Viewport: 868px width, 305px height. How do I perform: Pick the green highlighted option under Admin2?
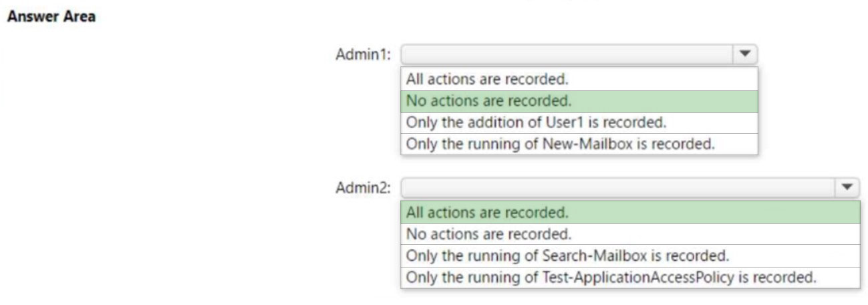click(630, 213)
